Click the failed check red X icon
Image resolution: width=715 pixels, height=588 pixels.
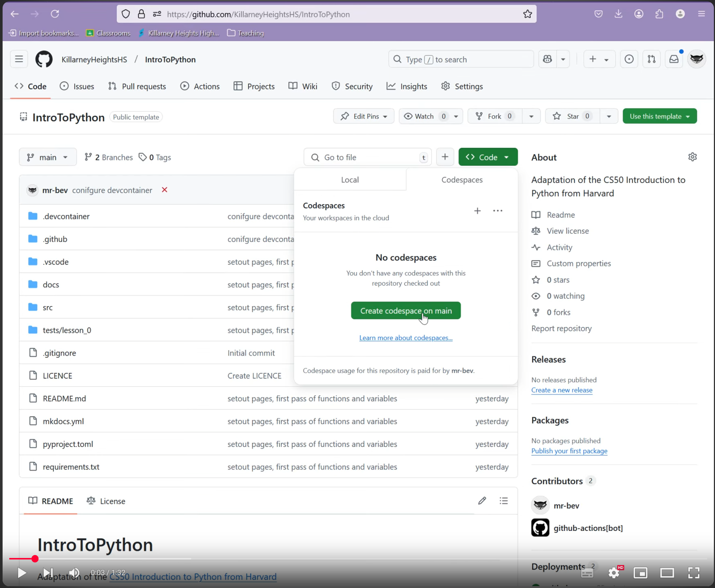pyautogui.click(x=164, y=190)
